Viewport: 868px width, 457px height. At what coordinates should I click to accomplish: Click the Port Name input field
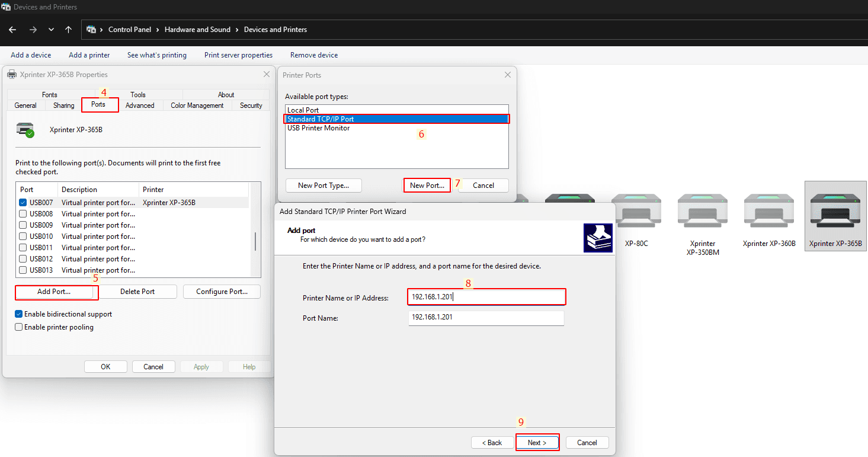(486, 318)
